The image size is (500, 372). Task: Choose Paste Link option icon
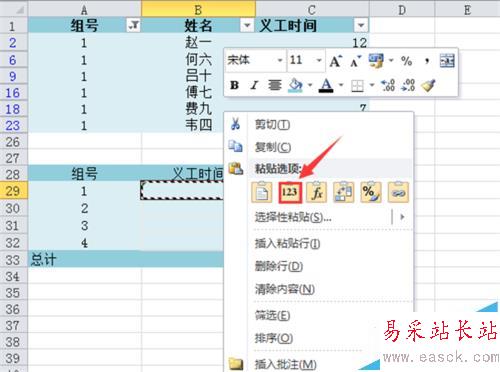[398, 192]
